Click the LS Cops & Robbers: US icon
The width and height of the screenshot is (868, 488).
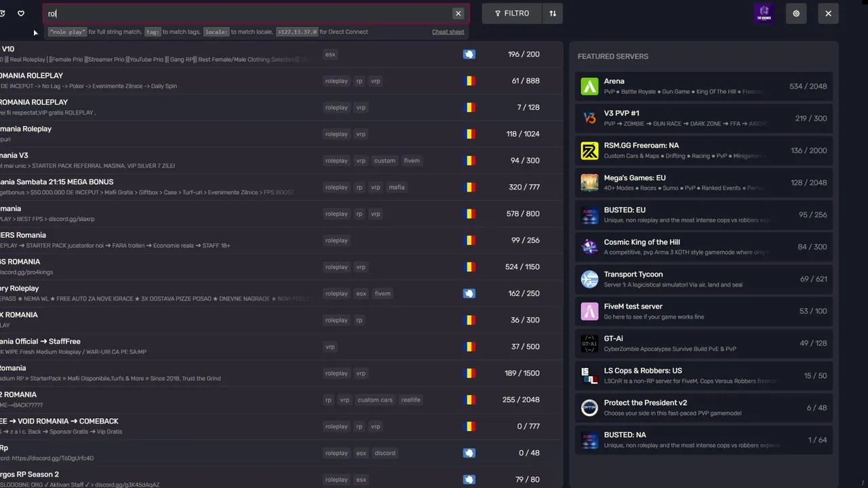tap(589, 375)
